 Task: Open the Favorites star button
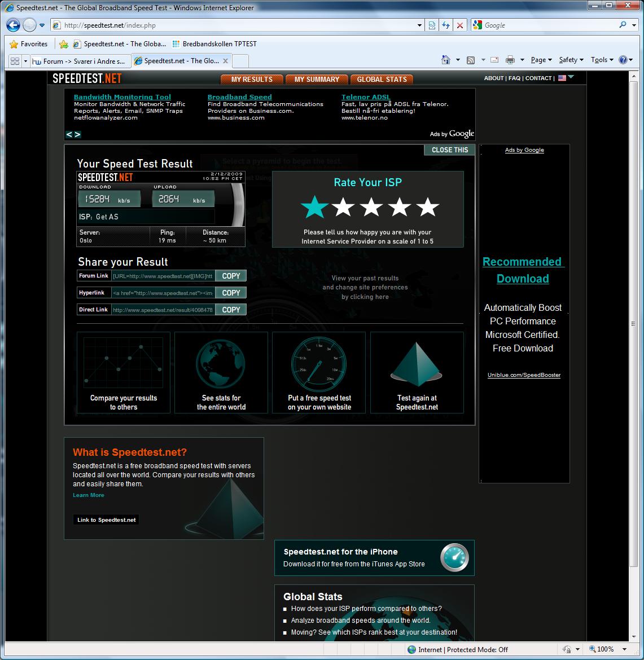[x=28, y=44]
